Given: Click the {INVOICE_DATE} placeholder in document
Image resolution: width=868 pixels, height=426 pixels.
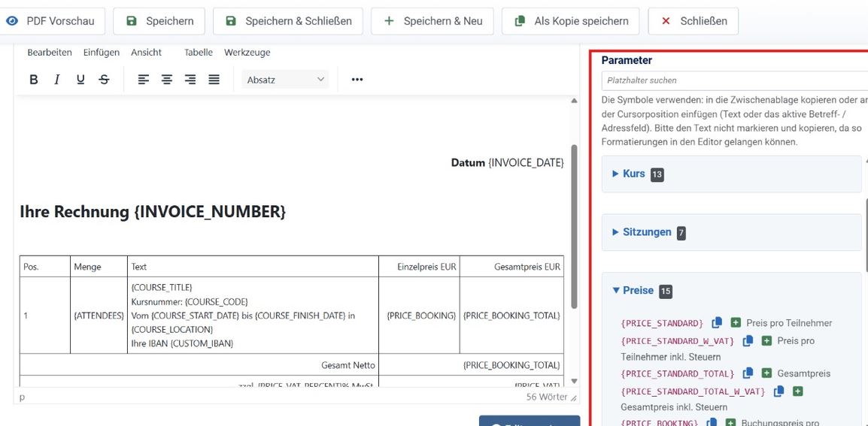Looking at the screenshot, I should 526,162.
